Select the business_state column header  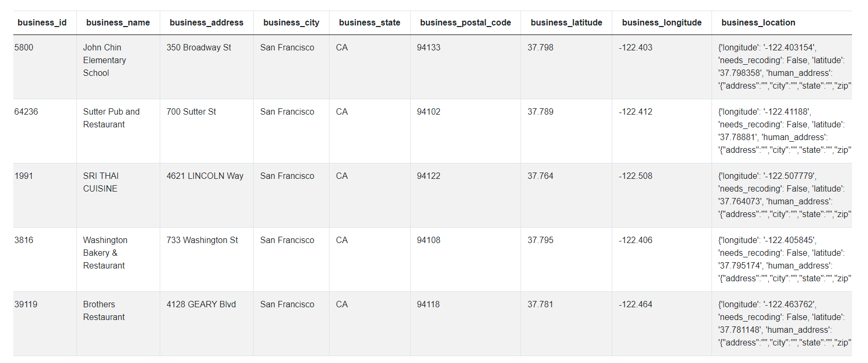coord(369,22)
